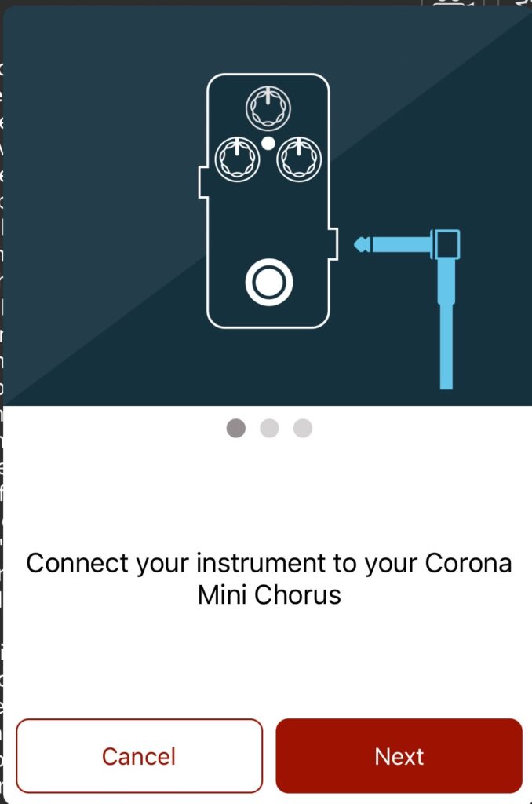Click the right-angle head of the blue plug
Viewport: 532px width, 804px height.
tap(447, 244)
